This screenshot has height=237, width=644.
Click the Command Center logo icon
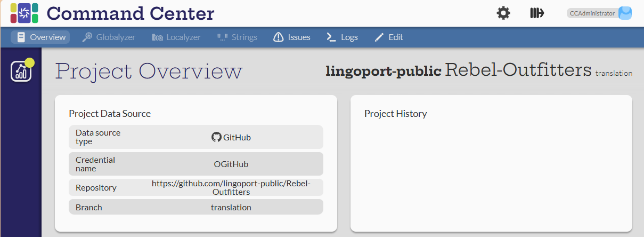pyautogui.click(x=24, y=13)
